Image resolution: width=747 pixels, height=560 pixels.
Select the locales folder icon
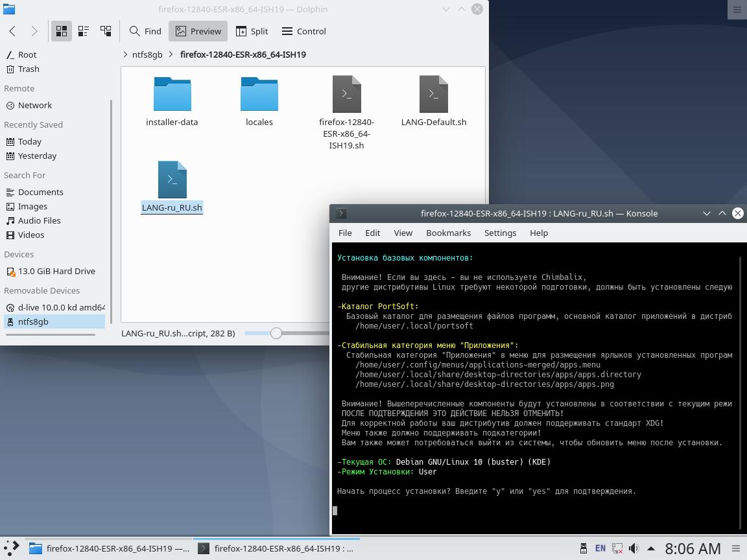click(x=259, y=95)
